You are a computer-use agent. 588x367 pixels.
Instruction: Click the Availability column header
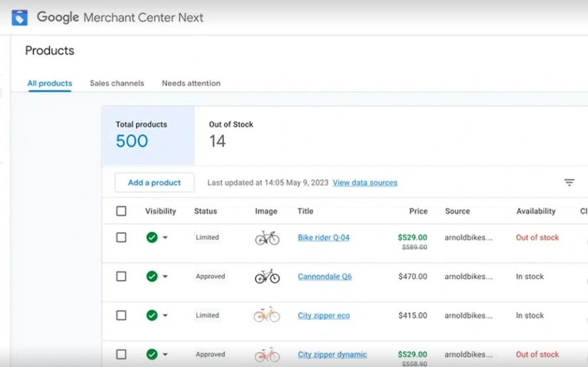click(x=536, y=211)
